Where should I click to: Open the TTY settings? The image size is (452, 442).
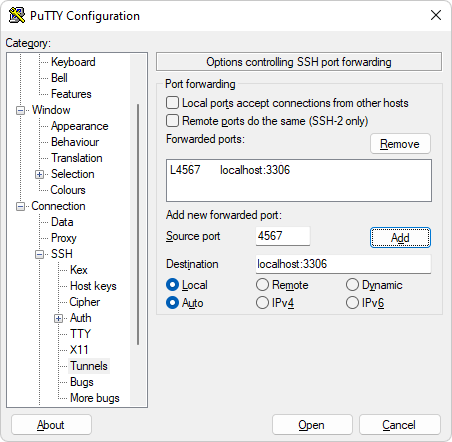80,334
